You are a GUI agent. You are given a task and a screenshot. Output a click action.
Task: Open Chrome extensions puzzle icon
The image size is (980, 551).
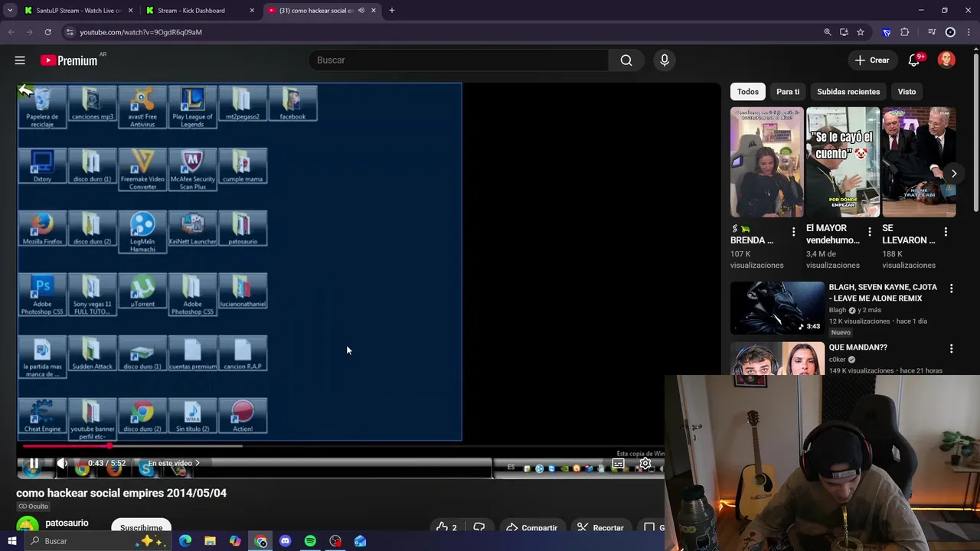[905, 32]
